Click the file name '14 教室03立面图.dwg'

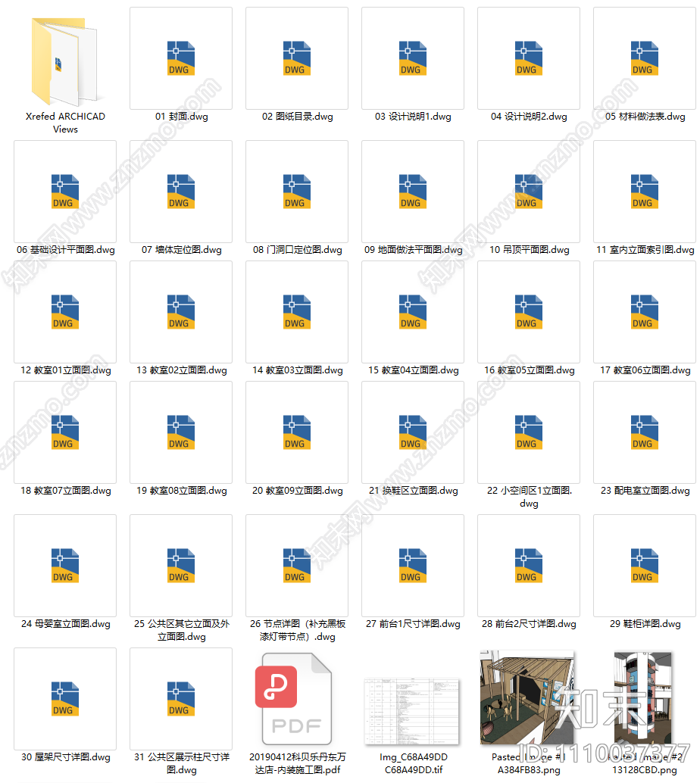pyautogui.click(x=297, y=370)
